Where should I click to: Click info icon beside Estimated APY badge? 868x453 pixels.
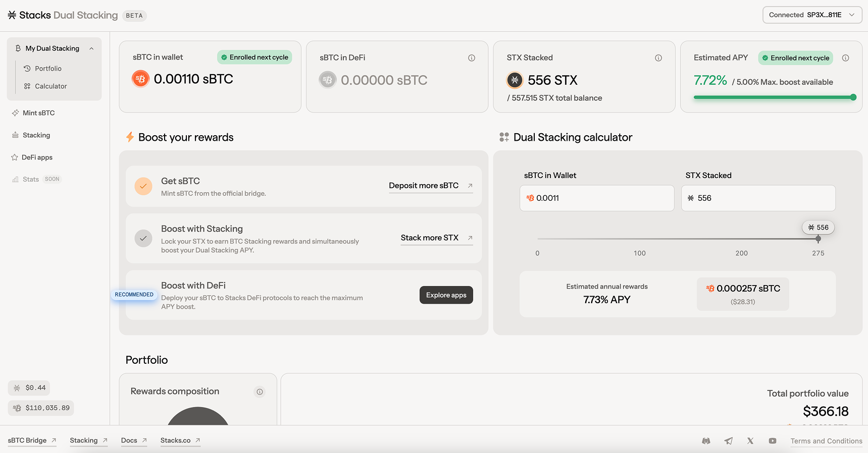point(845,58)
